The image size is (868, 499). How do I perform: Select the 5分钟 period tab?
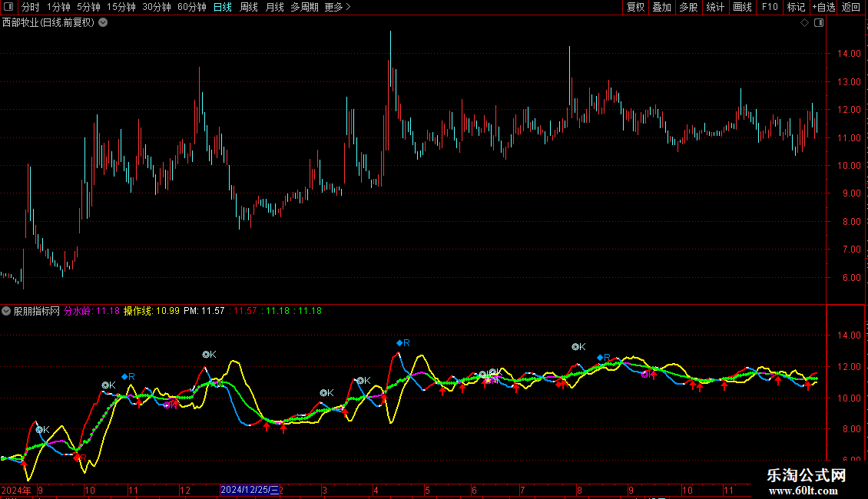click(88, 7)
